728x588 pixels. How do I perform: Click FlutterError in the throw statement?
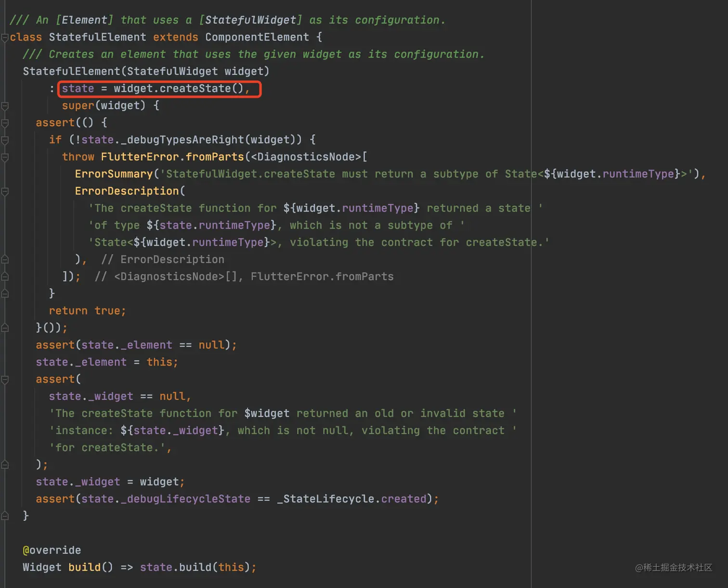pyautogui.click(x=140, y=157)
